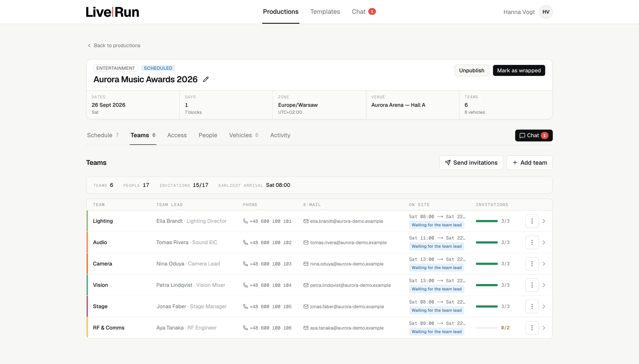Click the red notification badge on top Chat
639x364 pixels.
tap(372, 11)
